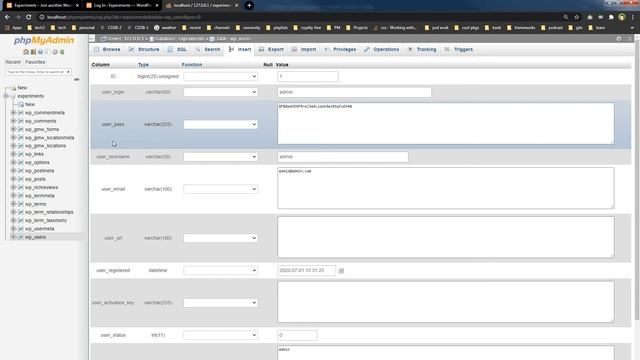
Task: Collapse all navigation tree items icon
Action: [x=76, y=80]
